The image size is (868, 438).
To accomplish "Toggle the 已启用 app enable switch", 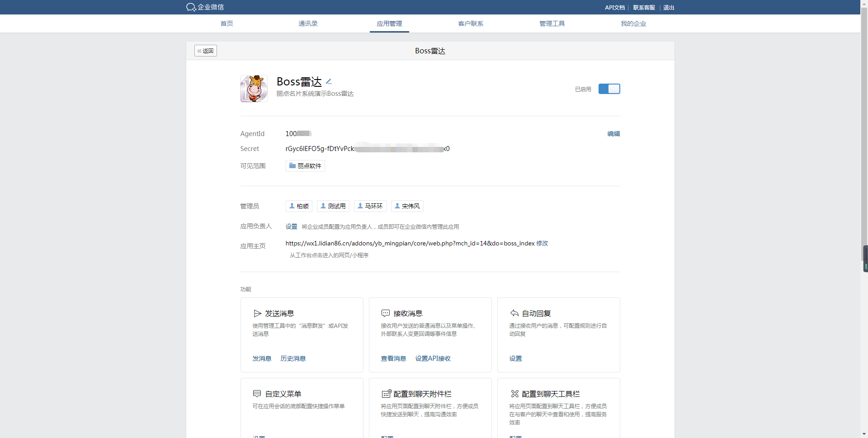I will tap(609, 89).
